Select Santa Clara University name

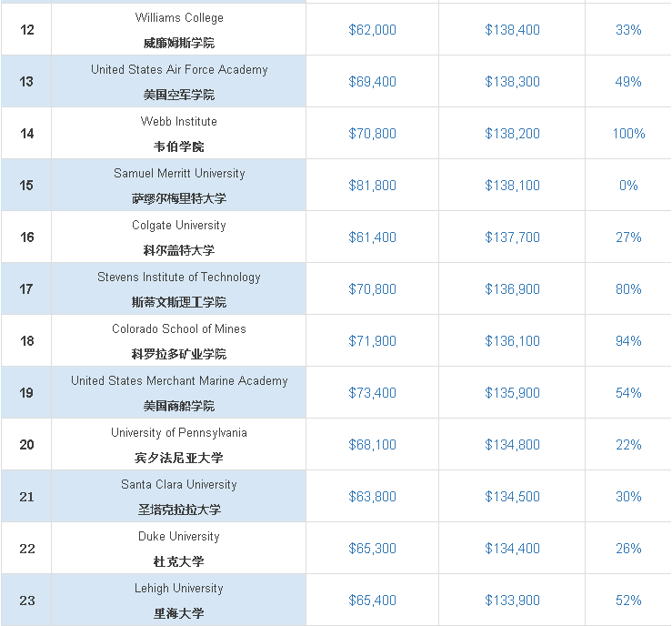pos(179,485)
